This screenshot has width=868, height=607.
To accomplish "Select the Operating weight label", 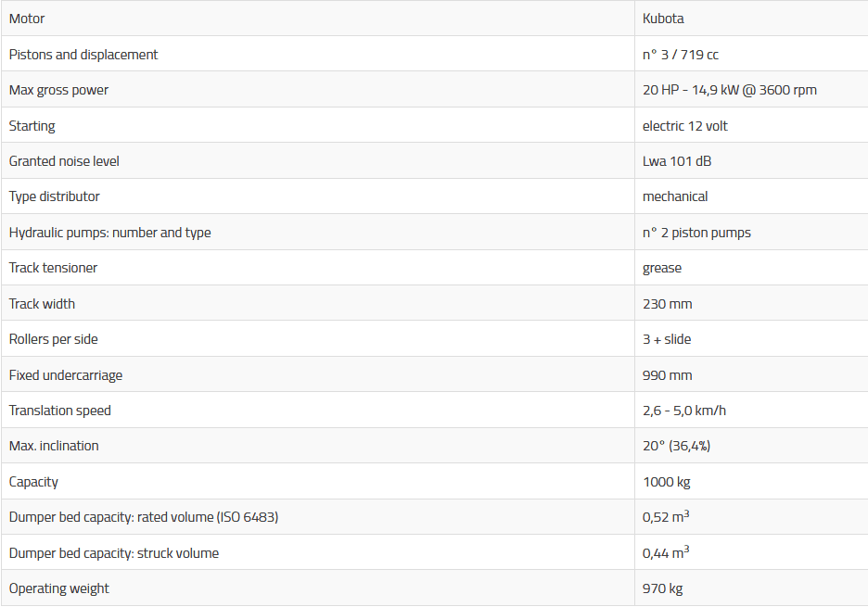I will pyautogui.click(x=58, y=588).
